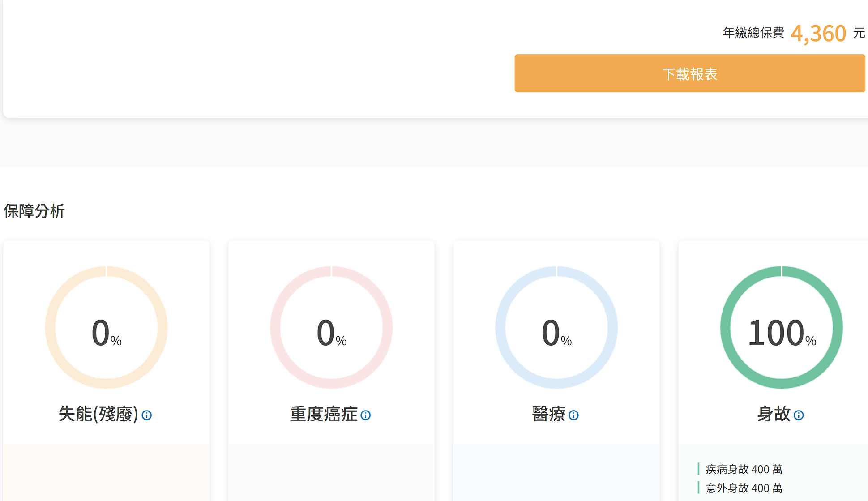Click the info icon beside 醫療
The width and height of the screenshot is (868, 501).
pos(573,415)
